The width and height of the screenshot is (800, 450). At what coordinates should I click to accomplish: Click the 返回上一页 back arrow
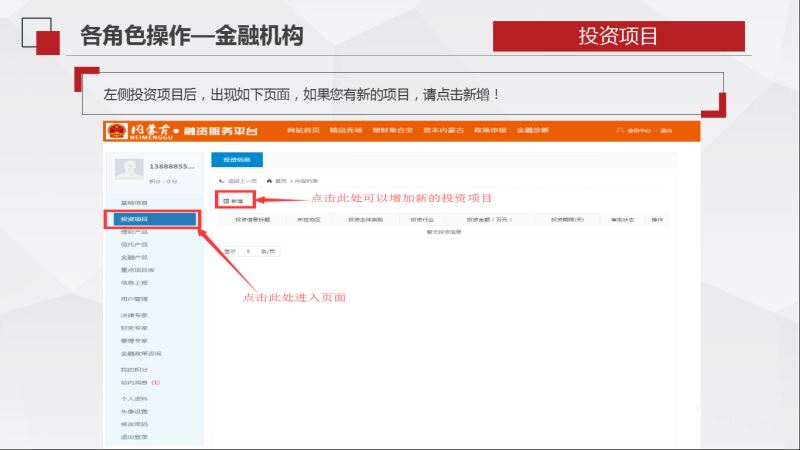click(222, 181)
